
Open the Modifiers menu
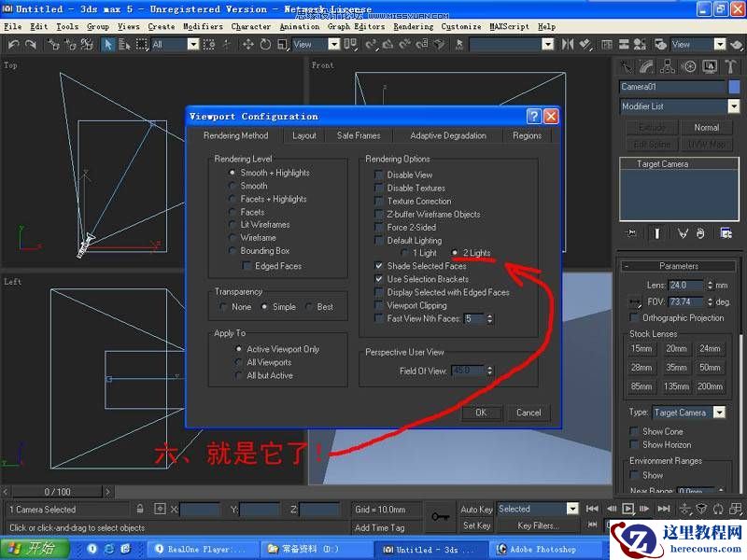[203, 27]
